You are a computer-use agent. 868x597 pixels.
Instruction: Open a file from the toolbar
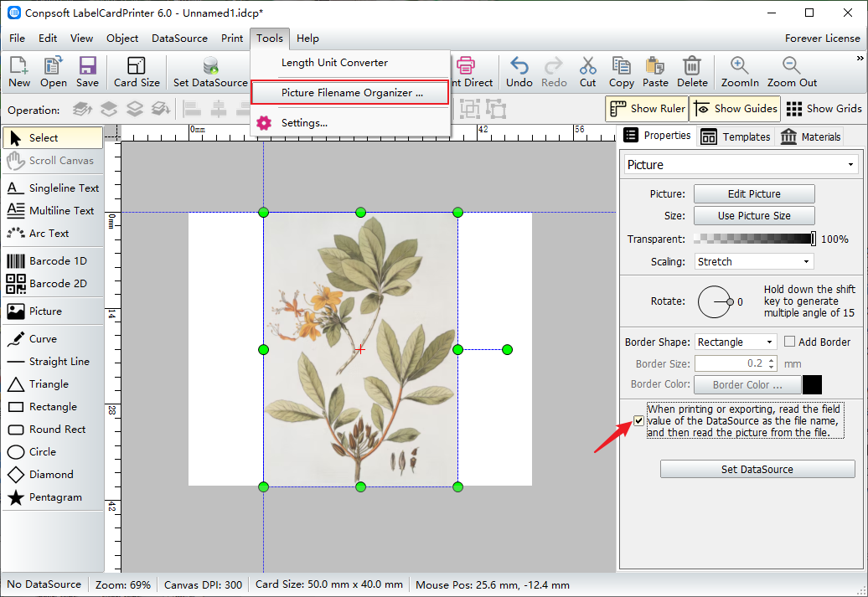[x=53, y=72]
